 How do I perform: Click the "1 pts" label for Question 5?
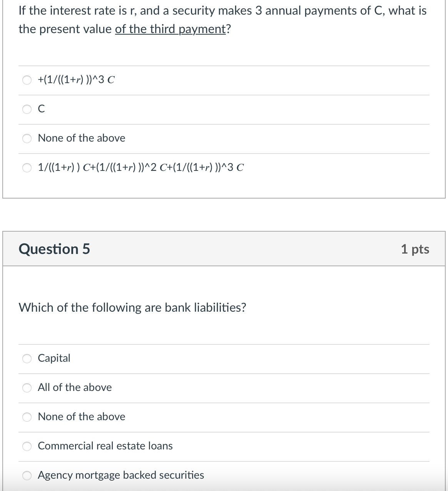tap(416, 249)
